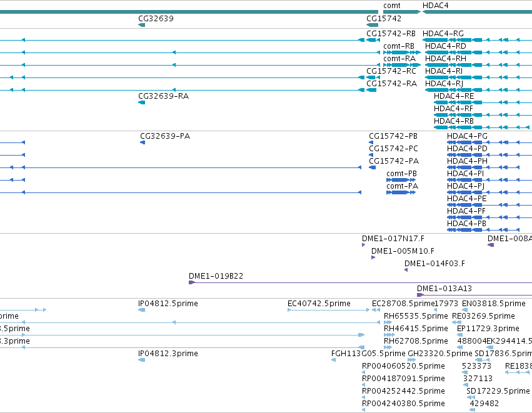Select clone end DME1-005M10.F
This screenshot has width=532, height=413.
tap(403, 252)
